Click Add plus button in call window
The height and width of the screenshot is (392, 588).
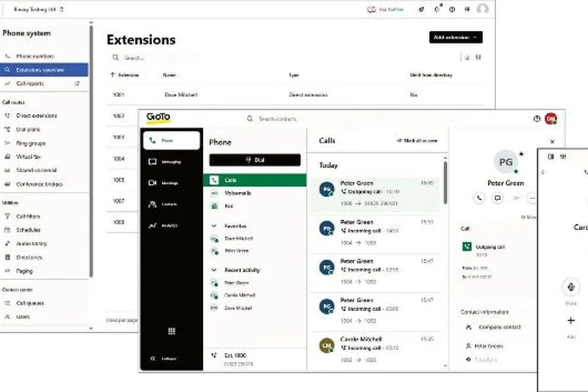(x=571, y=321)
